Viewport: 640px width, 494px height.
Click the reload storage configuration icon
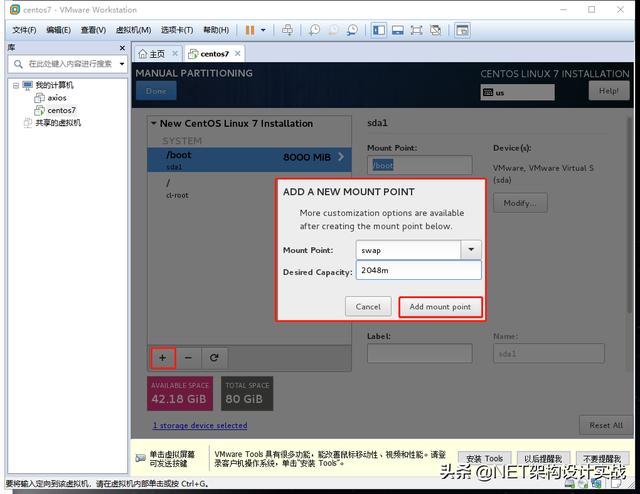(x=214, y=358)
